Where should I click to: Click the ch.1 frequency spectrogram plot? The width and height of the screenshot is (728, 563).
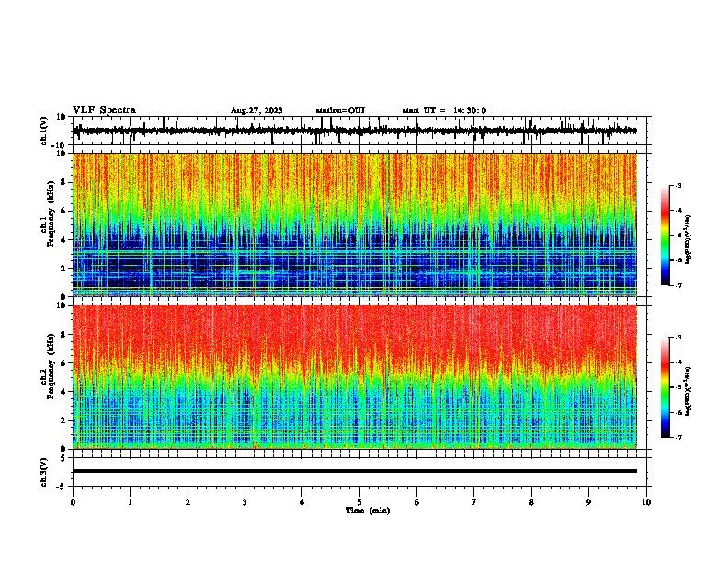(x=355, y=224)
